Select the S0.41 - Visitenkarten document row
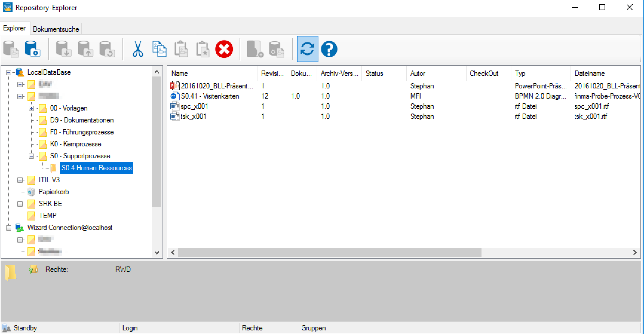Viewport: 644px width, 334px height. pos(404,96)
